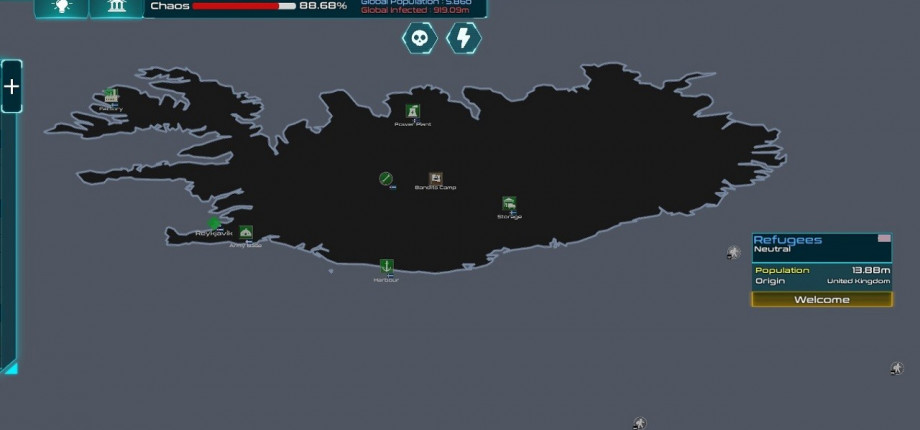
Task: Select the Harbour anchor icon
Action: [386, 266]
